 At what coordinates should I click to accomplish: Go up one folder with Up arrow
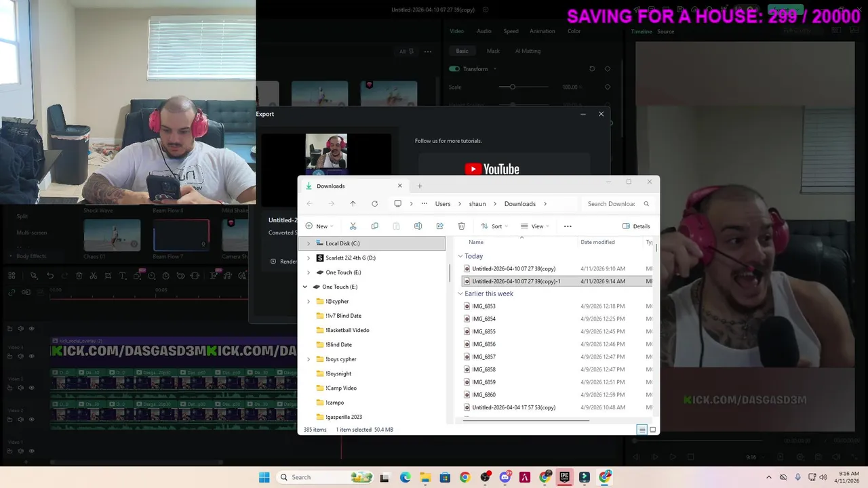pyautogui.click(x=353, y=204)
